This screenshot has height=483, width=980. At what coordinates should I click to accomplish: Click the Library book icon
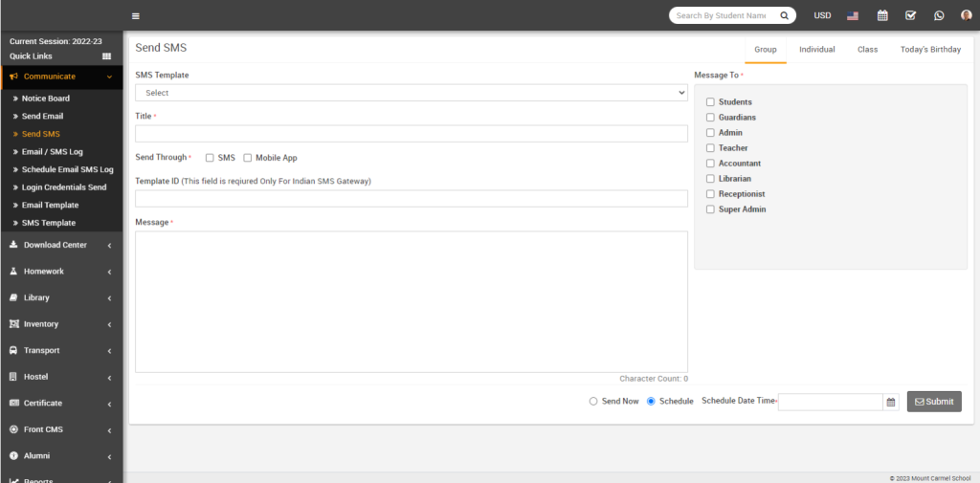pyautogui.click(x=13, y=297)
